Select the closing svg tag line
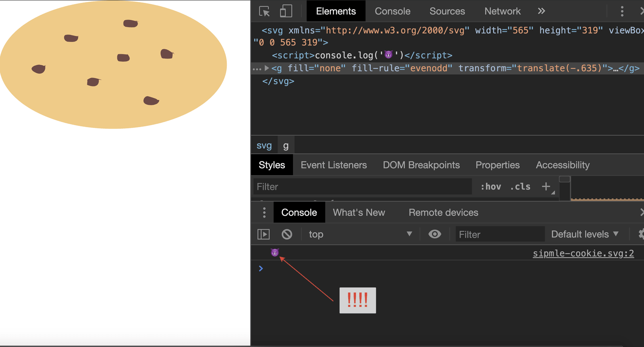Viewport: 644px width, 347px height. [278, 81]
